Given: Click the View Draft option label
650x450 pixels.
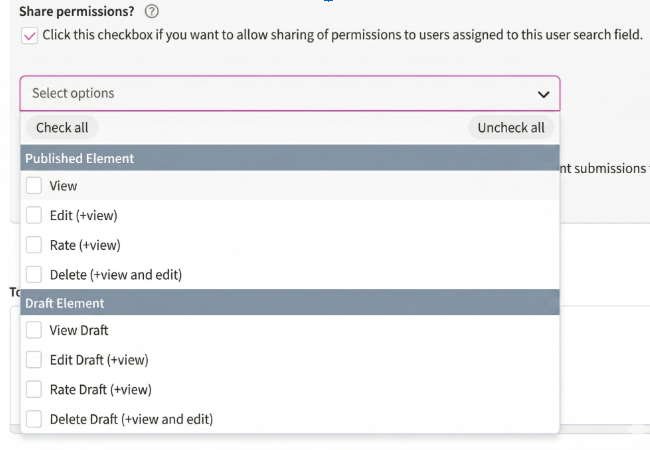Looking at the screenshot, I should [x=79, y=330].
